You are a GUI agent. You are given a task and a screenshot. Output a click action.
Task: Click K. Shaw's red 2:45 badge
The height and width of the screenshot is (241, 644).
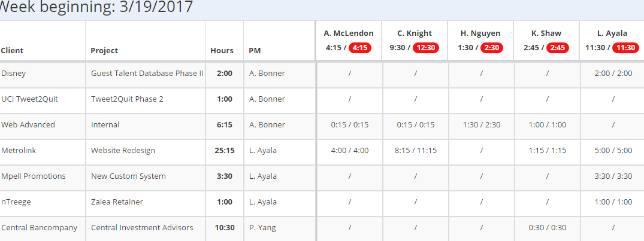[x=557, y=47]
